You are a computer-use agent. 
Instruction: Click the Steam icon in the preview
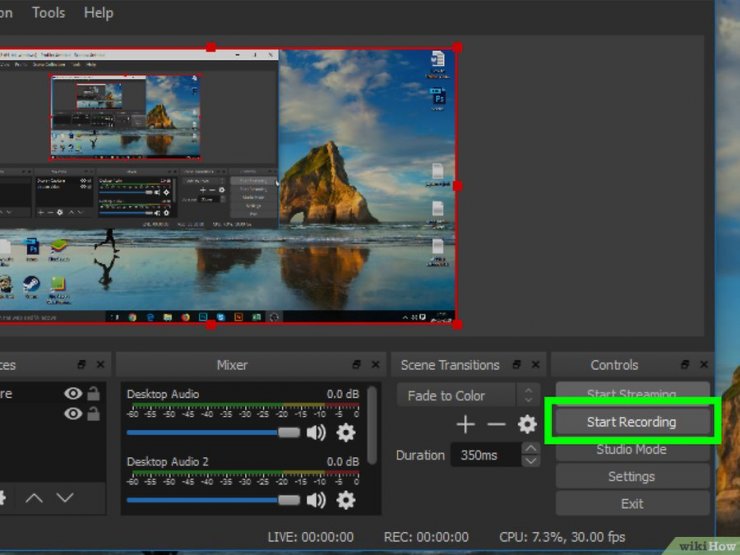tap(31, 284)
